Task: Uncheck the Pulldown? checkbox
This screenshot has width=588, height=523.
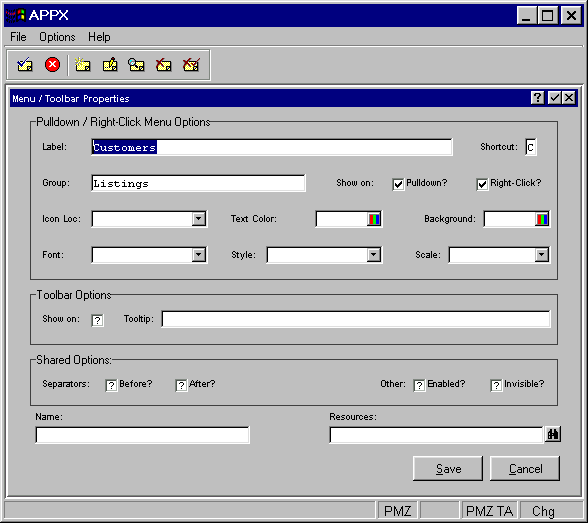Action: [398, 184]
